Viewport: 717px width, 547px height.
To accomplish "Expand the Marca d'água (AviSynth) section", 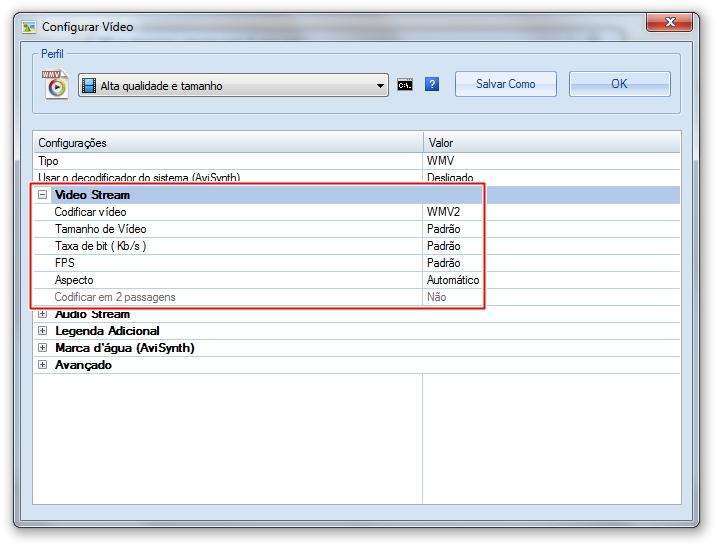I will 42,348.
